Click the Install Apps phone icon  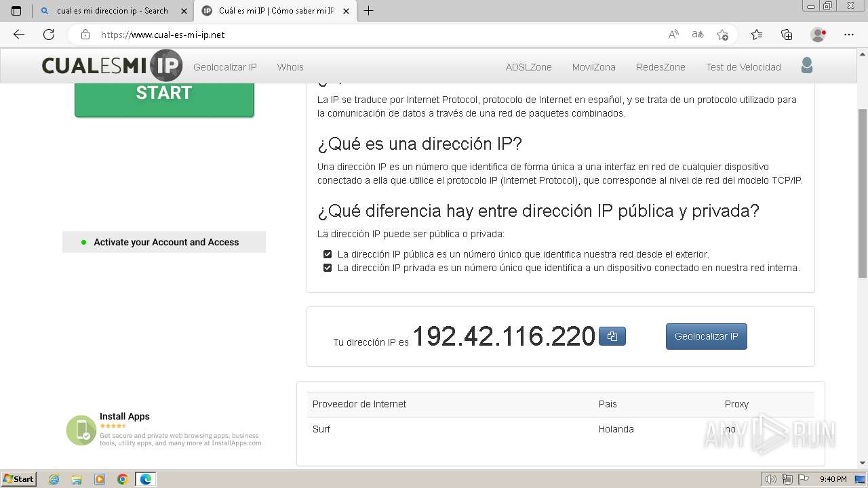(x=81, y=430)
